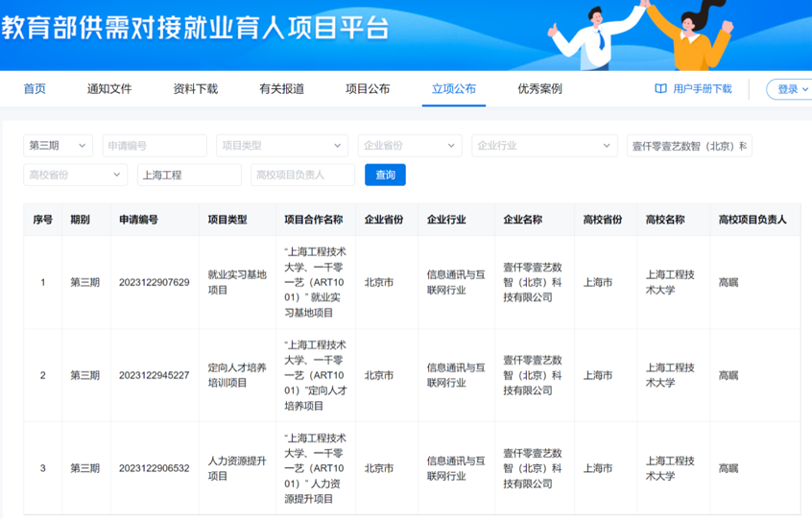Select the 立项公布 tab
The image size is (812, 519).
(x=454, y=89)
